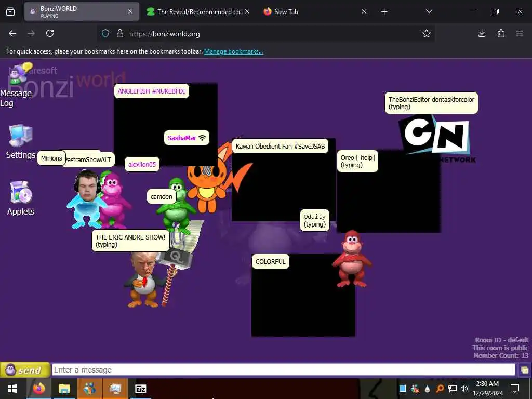Click the bonziworld.org address bar
Viewport: 532px width, 399px height.
tap(265, 34)
